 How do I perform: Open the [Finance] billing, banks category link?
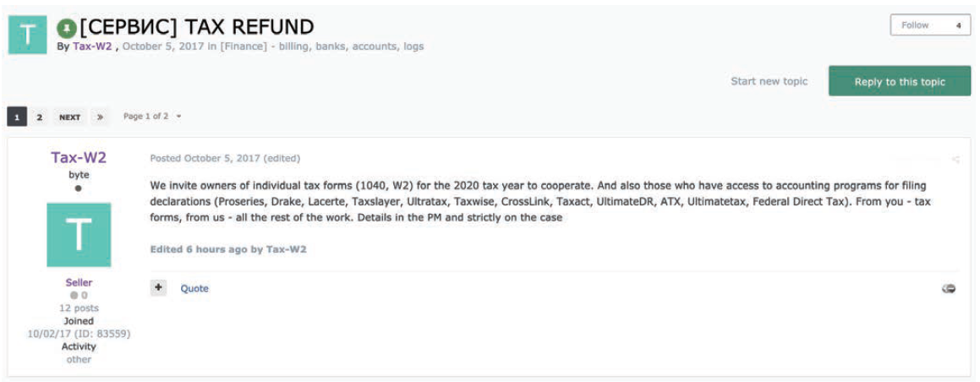click(322, 46)
